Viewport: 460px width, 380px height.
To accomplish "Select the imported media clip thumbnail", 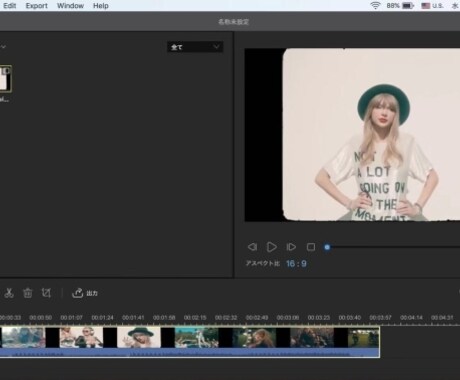I will pyautogui.click(x=5, y=79).
